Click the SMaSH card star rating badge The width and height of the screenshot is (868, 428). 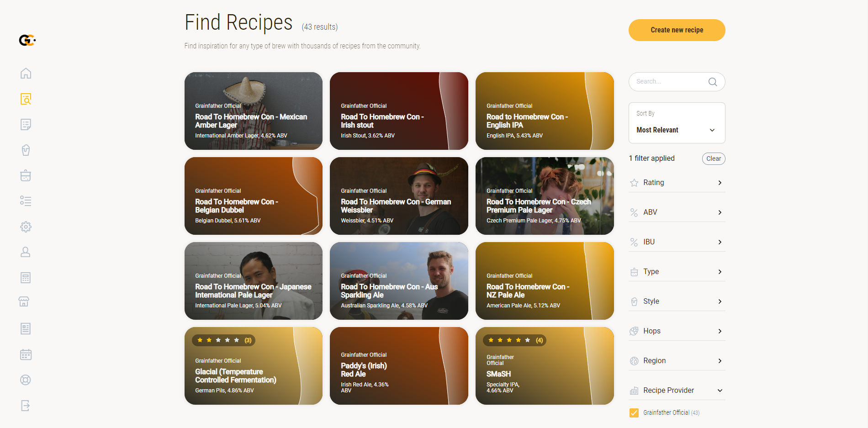coord(515,340)
